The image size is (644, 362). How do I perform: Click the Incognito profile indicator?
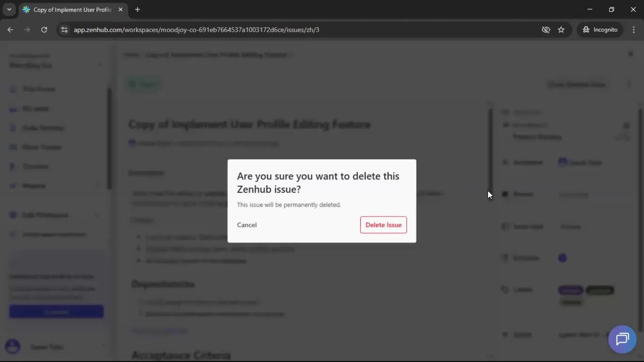tap(600, 29)
